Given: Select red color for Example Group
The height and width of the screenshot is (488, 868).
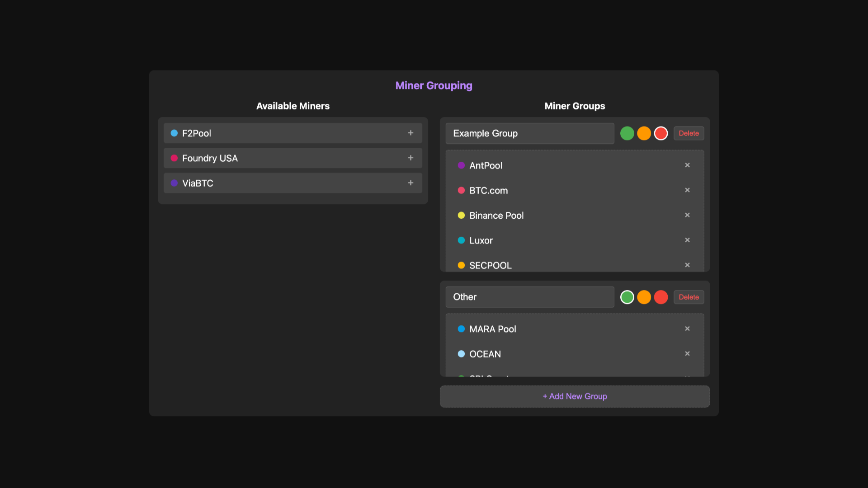Looking at the screenshot, I should [661, 133].
